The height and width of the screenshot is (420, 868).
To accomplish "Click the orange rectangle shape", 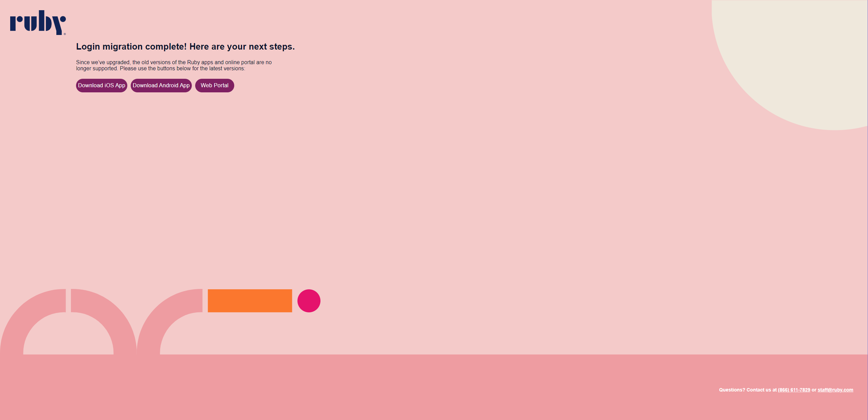I will 250,300.
